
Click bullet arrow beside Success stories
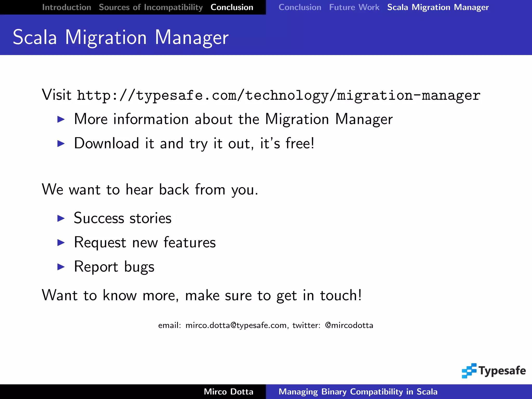(61, 218)
